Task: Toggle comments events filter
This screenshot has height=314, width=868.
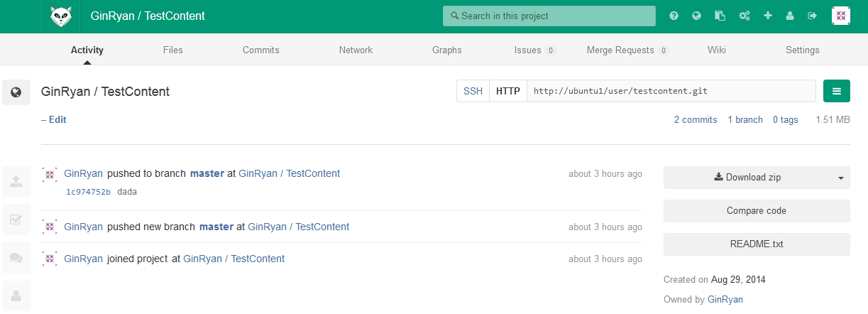Action: (x=16, y=257)
